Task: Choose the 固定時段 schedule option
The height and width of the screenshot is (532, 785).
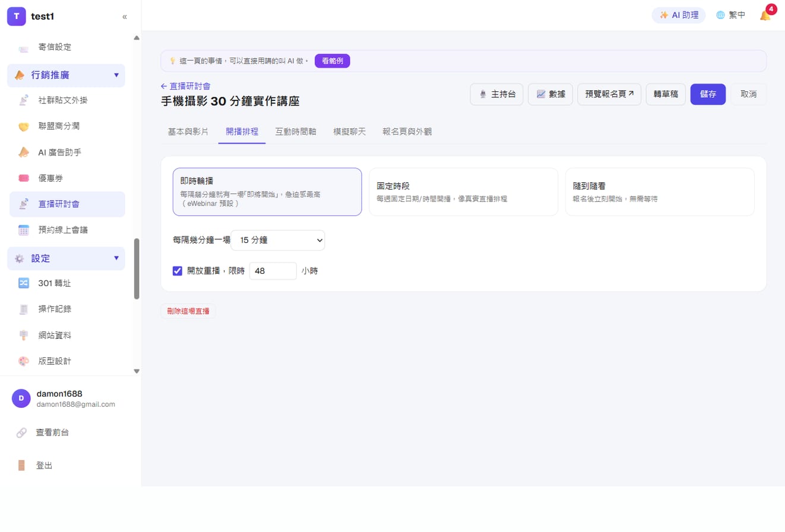Action: pyautogui.click(x=463, y=192)
